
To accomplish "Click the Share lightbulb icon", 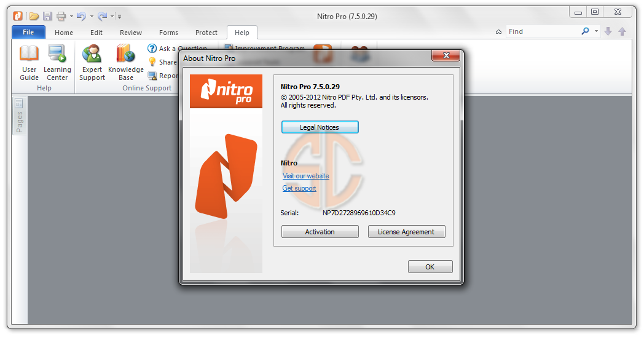I will tap(152, 62).
